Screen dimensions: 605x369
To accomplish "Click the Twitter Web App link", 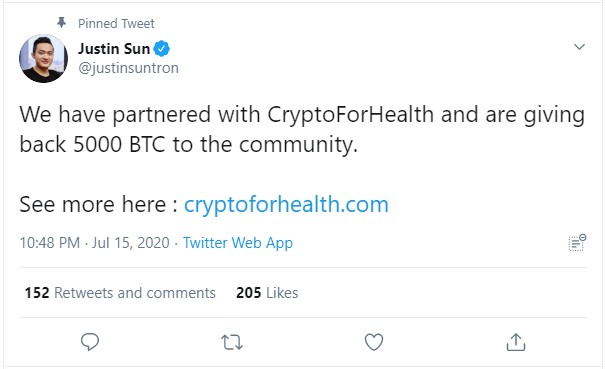I will point(238,243).
